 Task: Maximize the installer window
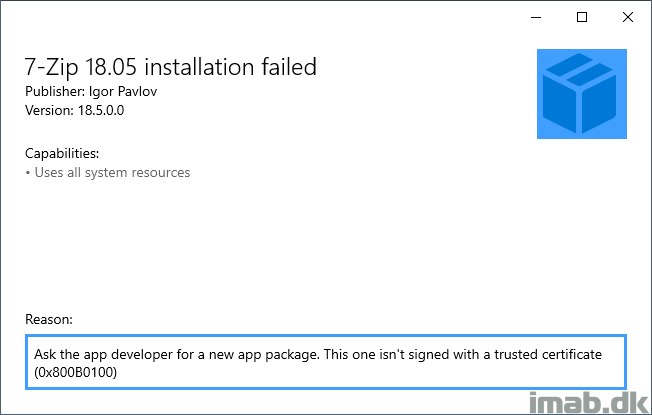[582, 17]
